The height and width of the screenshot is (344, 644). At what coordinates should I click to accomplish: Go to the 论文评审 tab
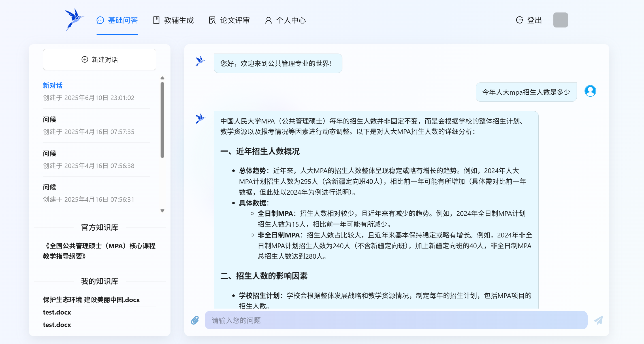(229, 20)
